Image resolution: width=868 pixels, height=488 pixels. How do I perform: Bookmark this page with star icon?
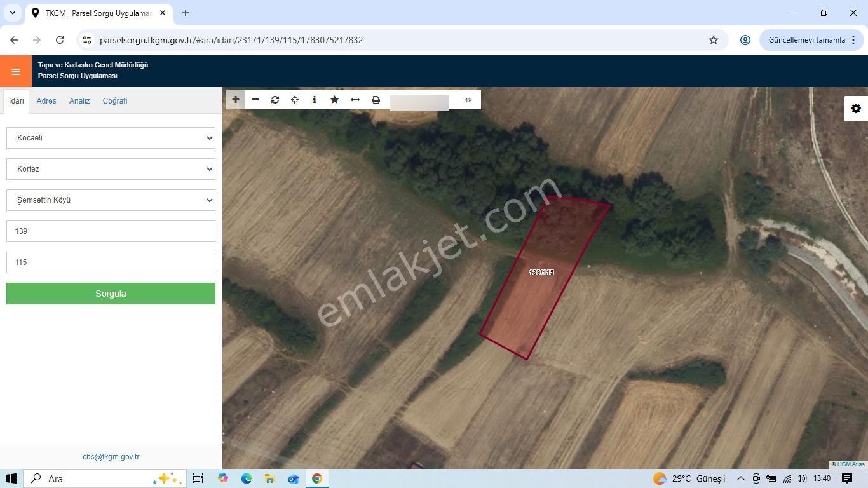(x=714, y=40)
